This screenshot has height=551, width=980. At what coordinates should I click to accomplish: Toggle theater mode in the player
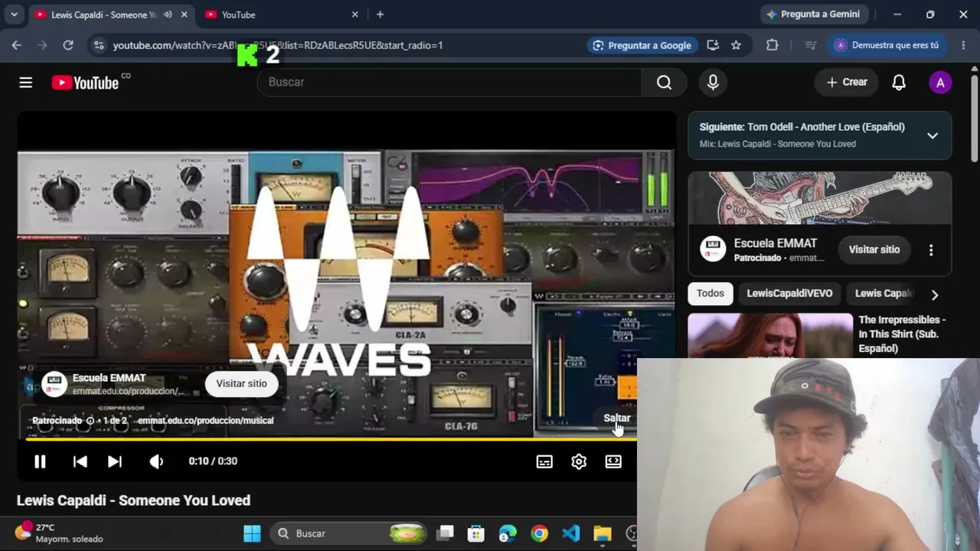pos(613,461)
